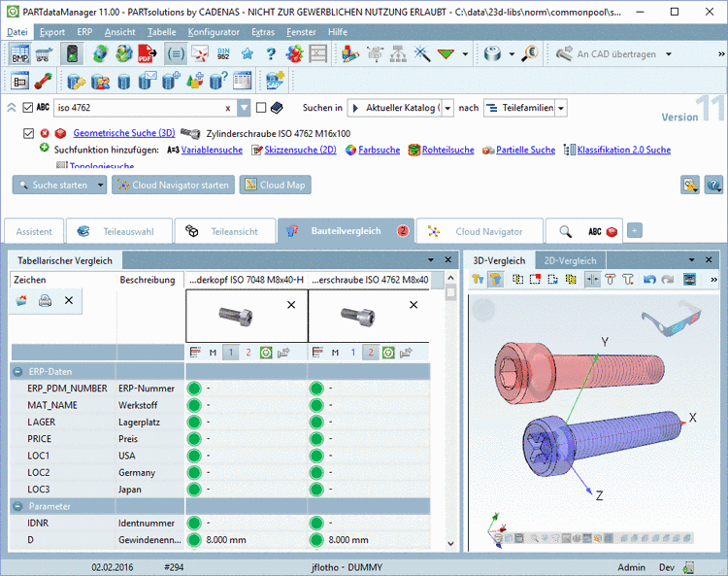Screen dimensions: 728x576
Task: Click the magic wand toolbar icon
Action: [x=422, y=53]
